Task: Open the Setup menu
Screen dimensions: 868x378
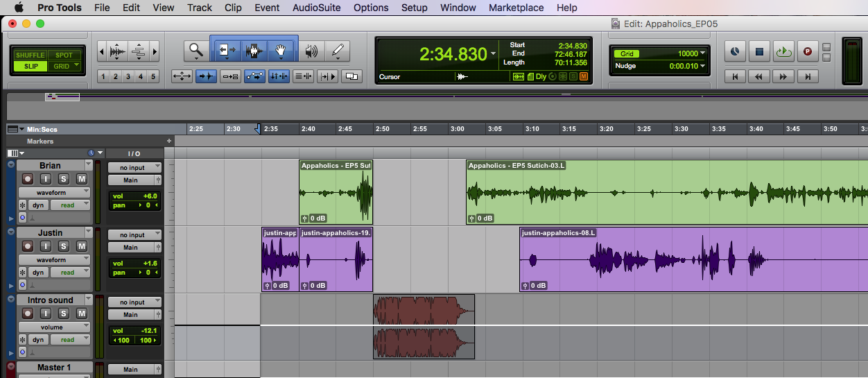Action: pyautogui.click(x=415, y=8)
